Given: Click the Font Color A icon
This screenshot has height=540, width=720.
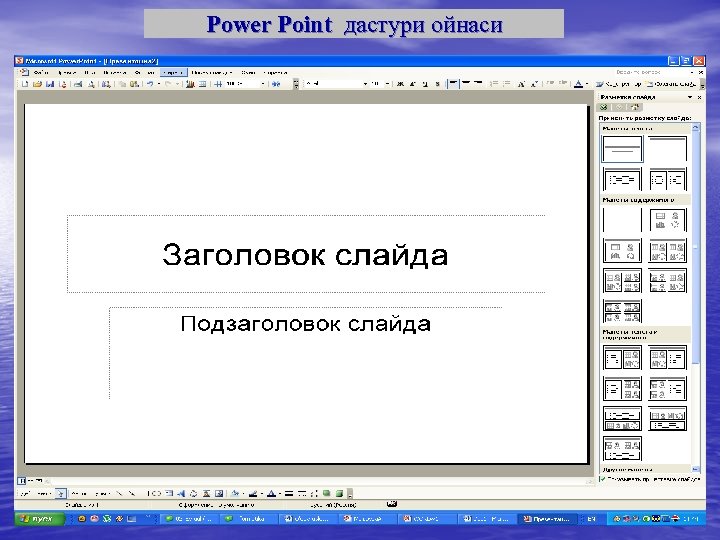Looking at the screenshot, I should pyautogui.click(x=579, y=84).
